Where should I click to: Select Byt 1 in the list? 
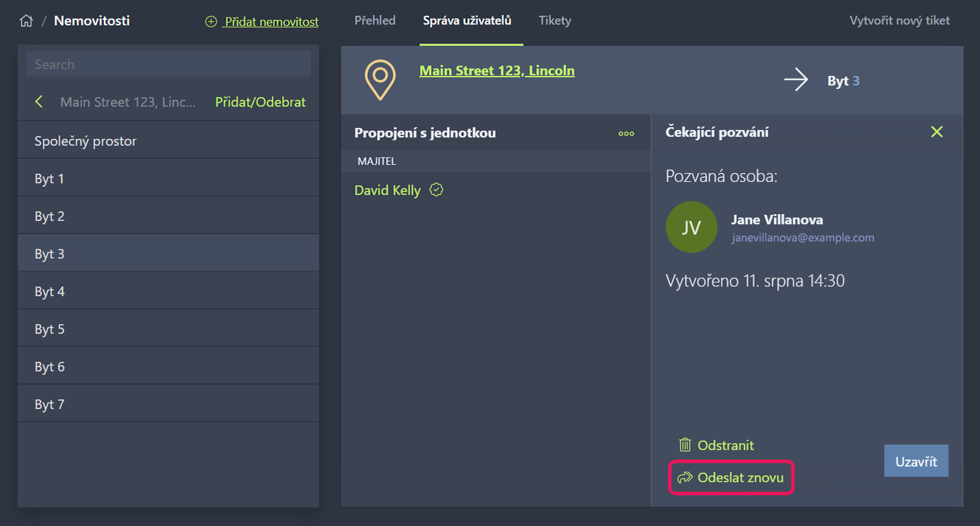coord(168,179)
